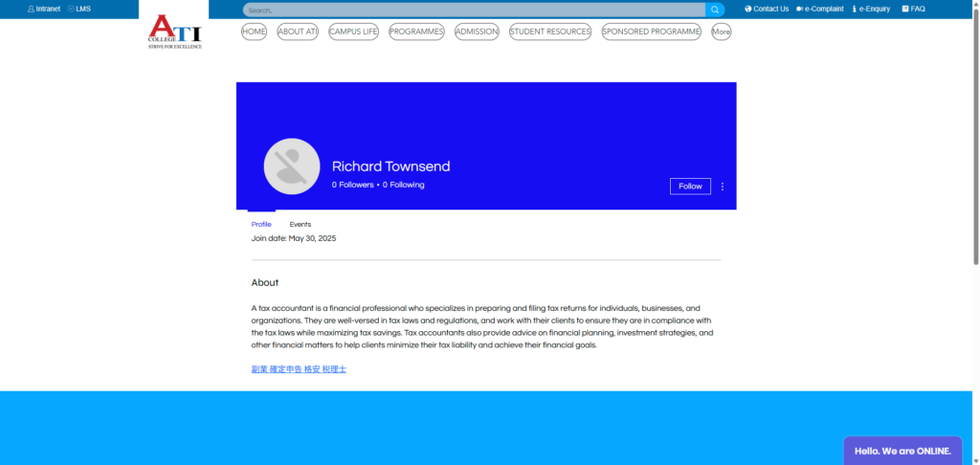
Task: Click into the Search input field
Action: [x=474, y=10]
